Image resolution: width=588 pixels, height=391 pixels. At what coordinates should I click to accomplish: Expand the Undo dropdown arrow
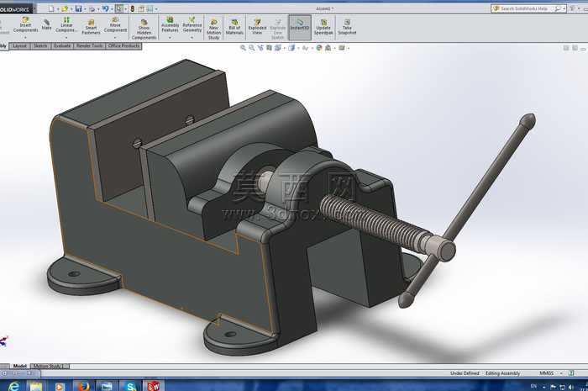[x=112, y=9]
